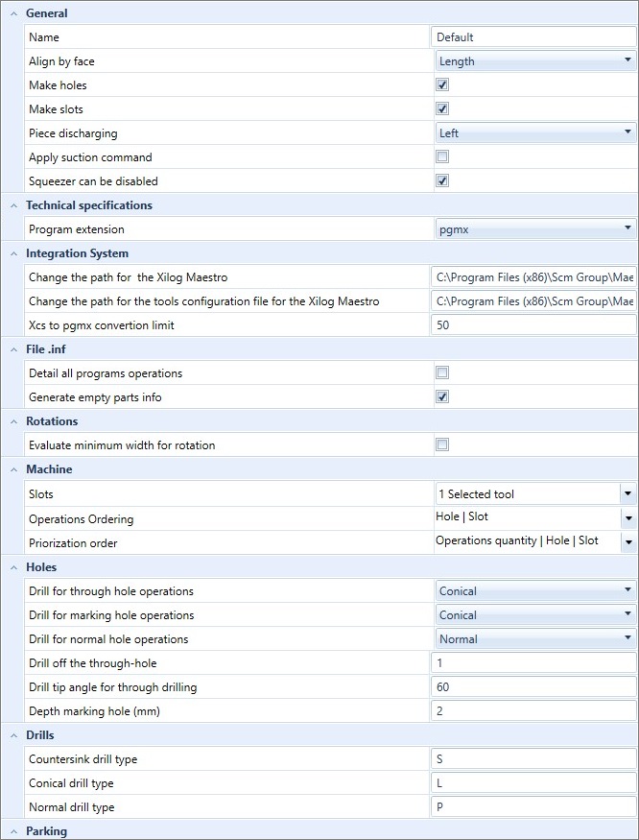Click the Rotations header text

[52, 421]
